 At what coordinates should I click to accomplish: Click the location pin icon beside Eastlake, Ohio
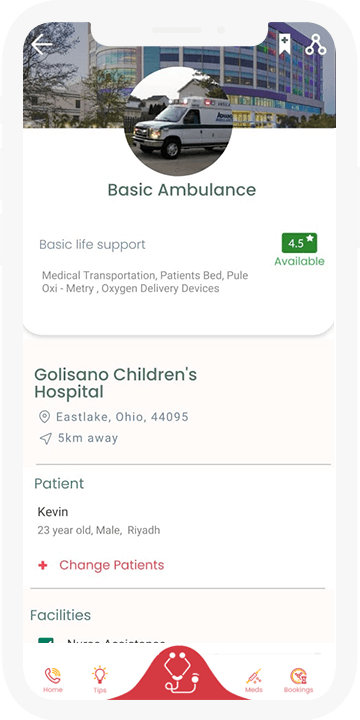(x=44, y=417)
